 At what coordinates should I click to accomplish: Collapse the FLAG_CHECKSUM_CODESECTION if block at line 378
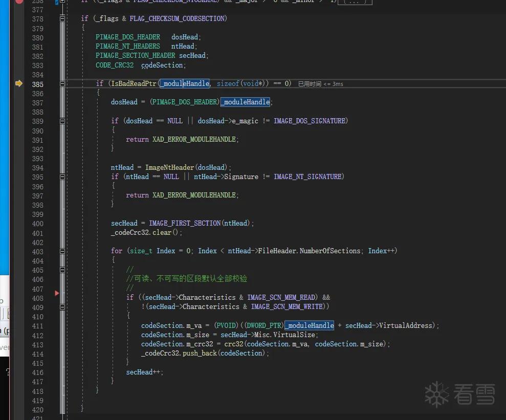point(62,19)
